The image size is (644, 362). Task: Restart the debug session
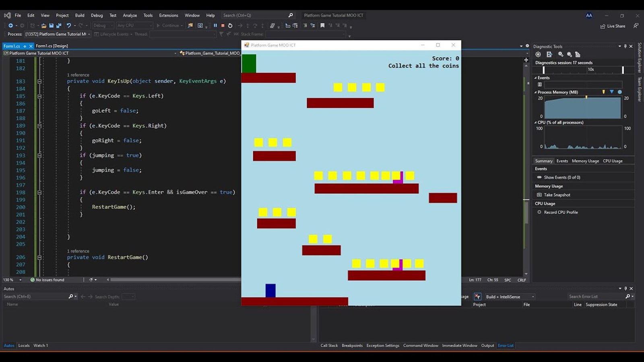[230, 25]
